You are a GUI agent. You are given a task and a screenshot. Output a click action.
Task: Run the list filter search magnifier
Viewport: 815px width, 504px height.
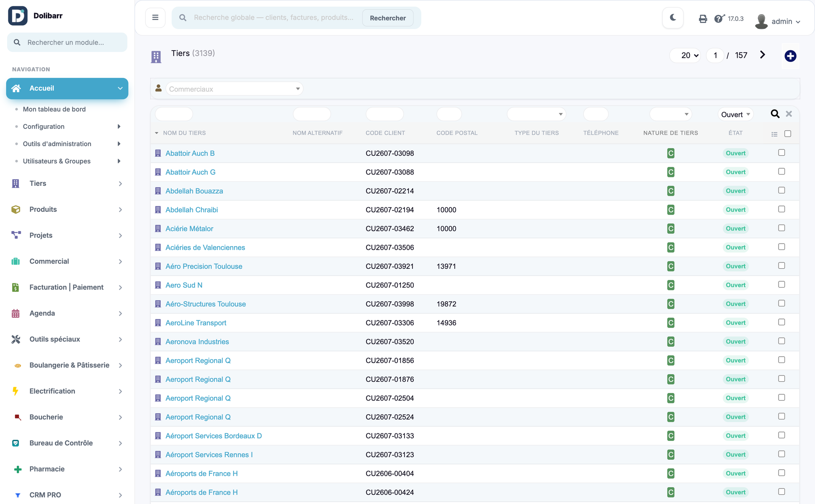tap(775, 114)
